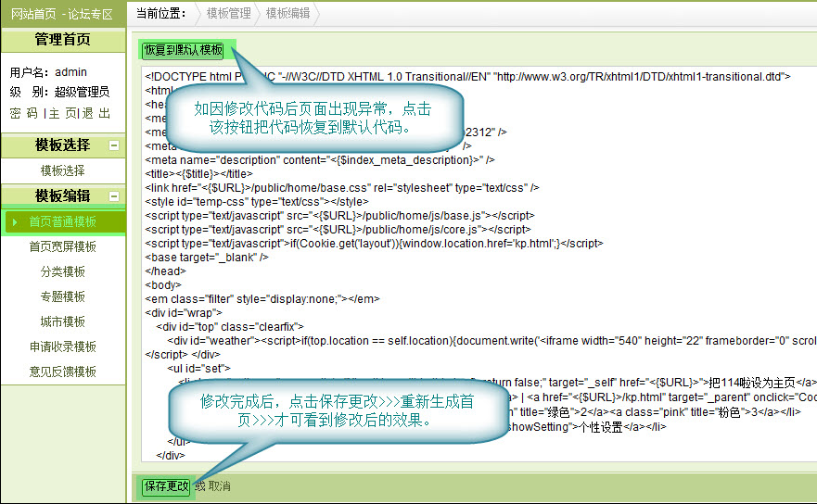The image size is (817, 504).
Task: Select 专题模板 in sidebar
Action: click(x=62, y=296)
